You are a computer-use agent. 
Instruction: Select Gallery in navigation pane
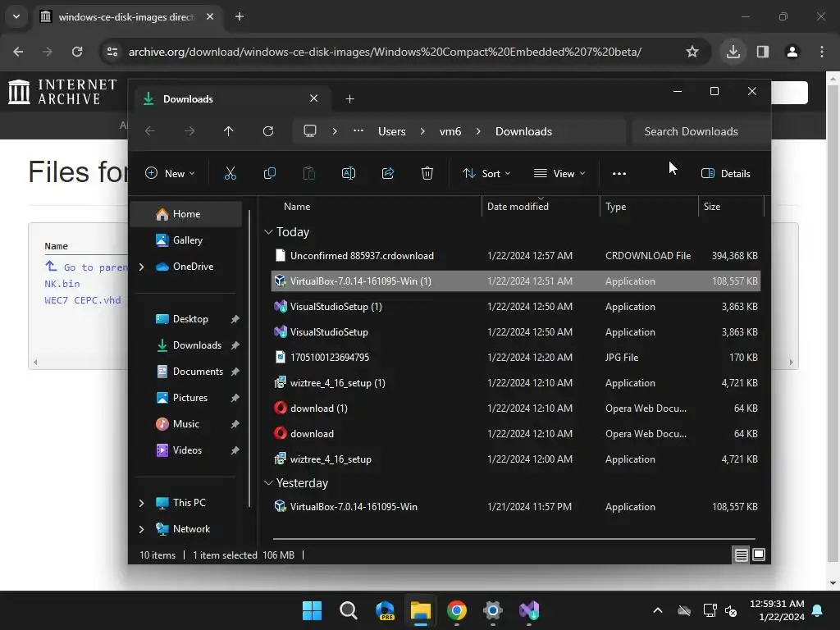(185, 240)
